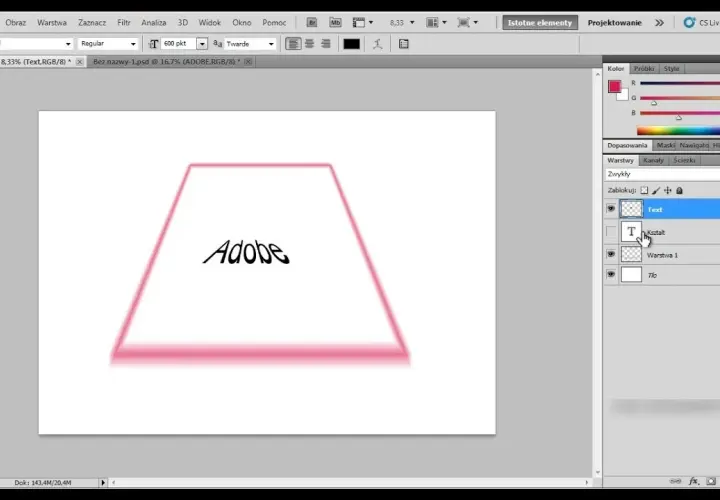This screenshot has height=500, width=720.
Task: Open the Widok menu
Action: point(209,22)
